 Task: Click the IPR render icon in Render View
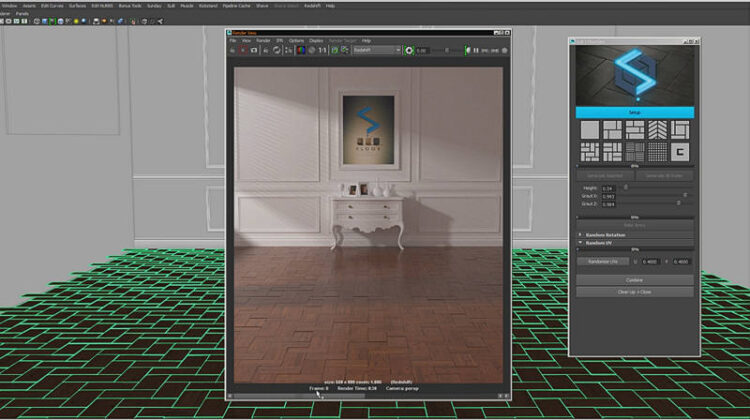[266, 50]
